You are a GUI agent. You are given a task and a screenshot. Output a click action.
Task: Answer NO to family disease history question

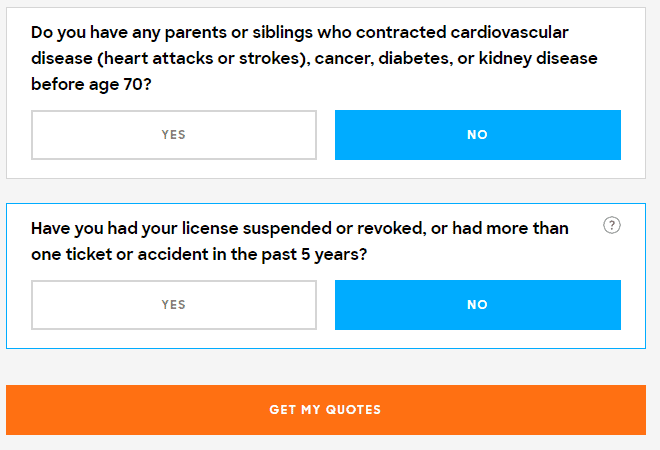(x=478, y=135)
